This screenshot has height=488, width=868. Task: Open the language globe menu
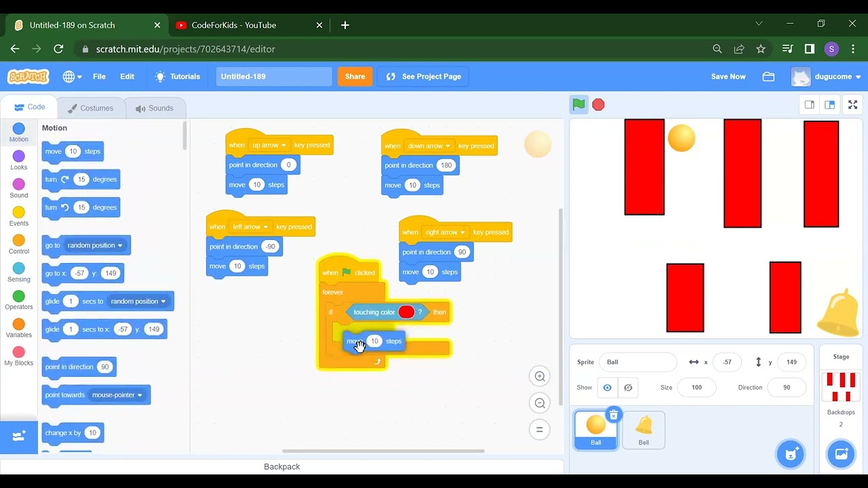click(x=72, y=77)
